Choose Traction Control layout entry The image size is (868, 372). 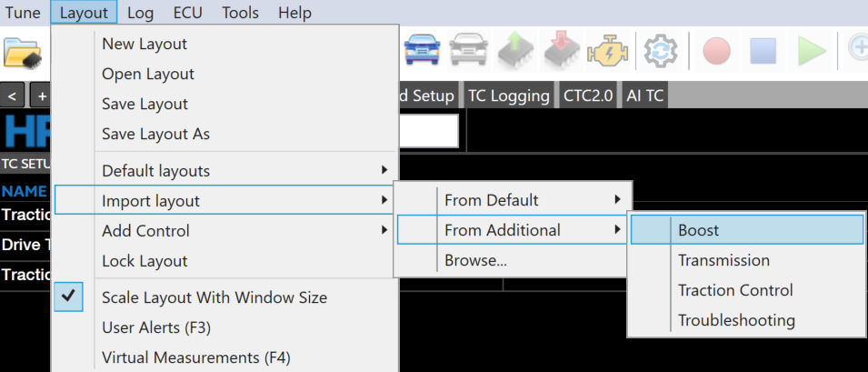[735, 290]
